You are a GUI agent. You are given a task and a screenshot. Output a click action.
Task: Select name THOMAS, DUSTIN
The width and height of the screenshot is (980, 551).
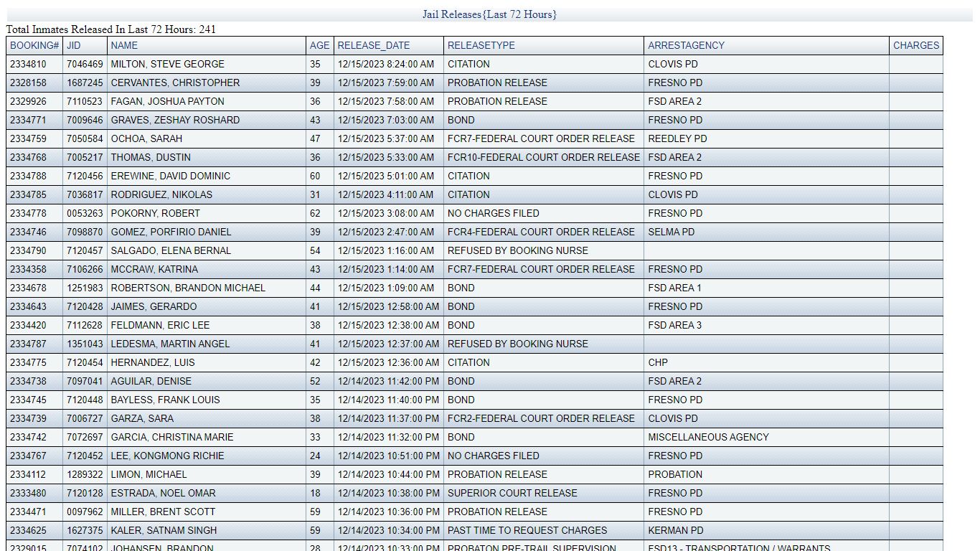(151, 157)
